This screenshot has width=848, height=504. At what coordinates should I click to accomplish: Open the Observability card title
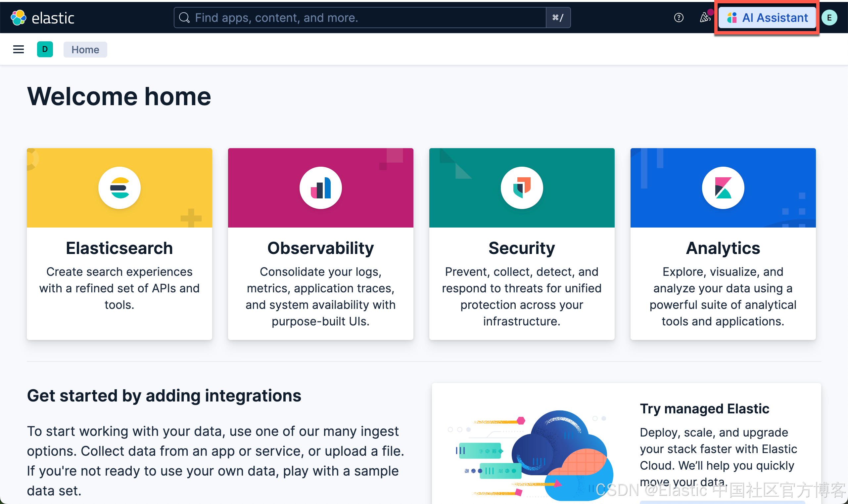click(x=320, y=248)
